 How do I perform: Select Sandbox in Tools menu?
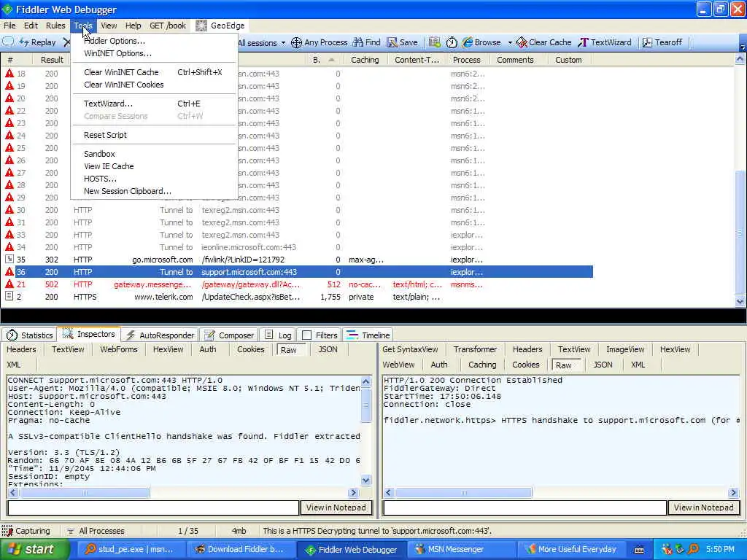pyautogui.click(x=155, y=154)
